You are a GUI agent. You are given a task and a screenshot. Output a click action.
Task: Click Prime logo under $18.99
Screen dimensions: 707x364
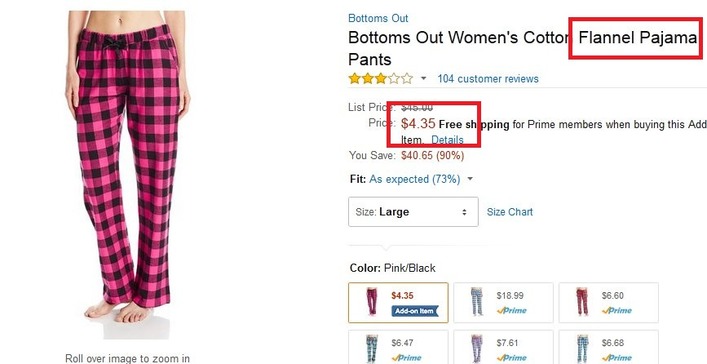point(511,310)
